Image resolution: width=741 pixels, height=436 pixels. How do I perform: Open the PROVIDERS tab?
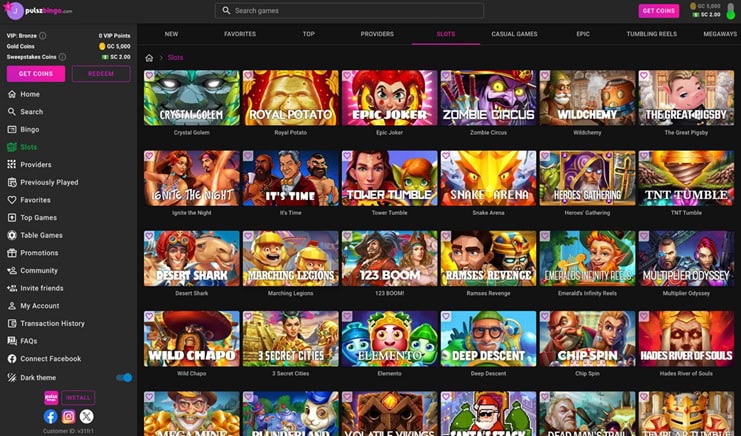click(x=377, y=34)
